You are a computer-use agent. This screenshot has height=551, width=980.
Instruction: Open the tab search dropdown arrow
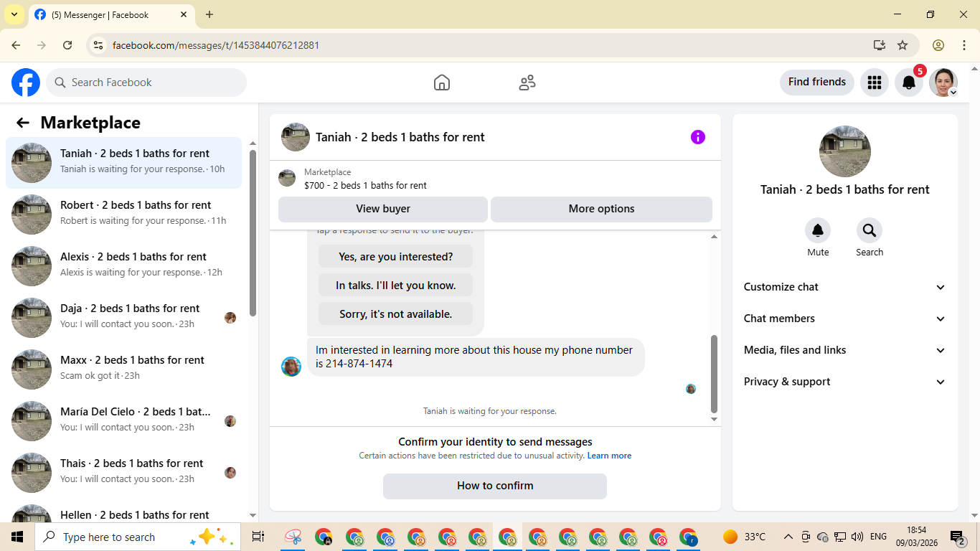14,14
